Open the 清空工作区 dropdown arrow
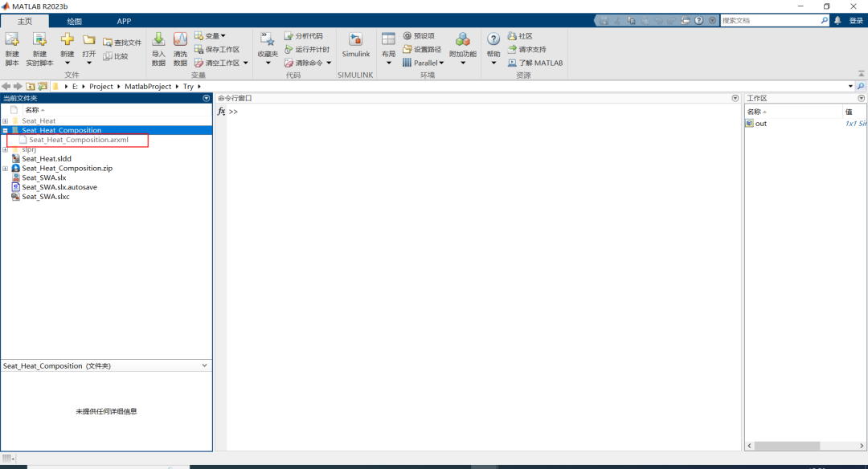 pyautogui.click(x=246, y=63)
